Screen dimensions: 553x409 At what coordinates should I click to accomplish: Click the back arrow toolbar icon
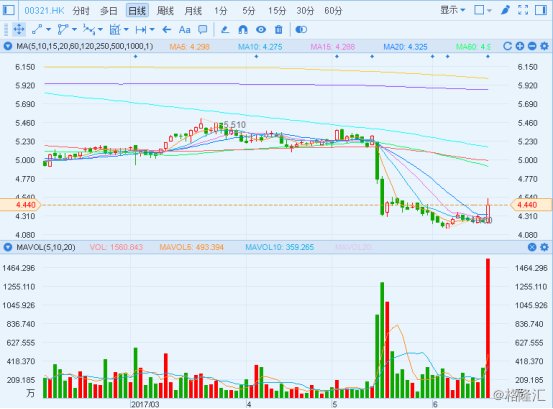[167, 30]
